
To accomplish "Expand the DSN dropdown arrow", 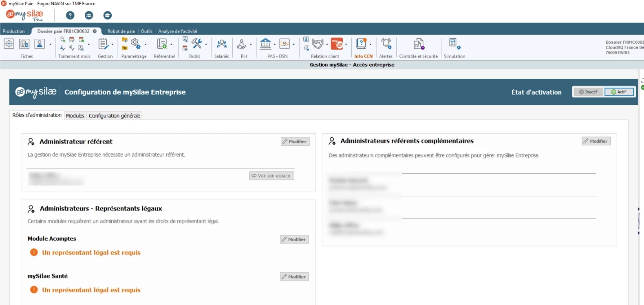I will click(x=294, y=44).
